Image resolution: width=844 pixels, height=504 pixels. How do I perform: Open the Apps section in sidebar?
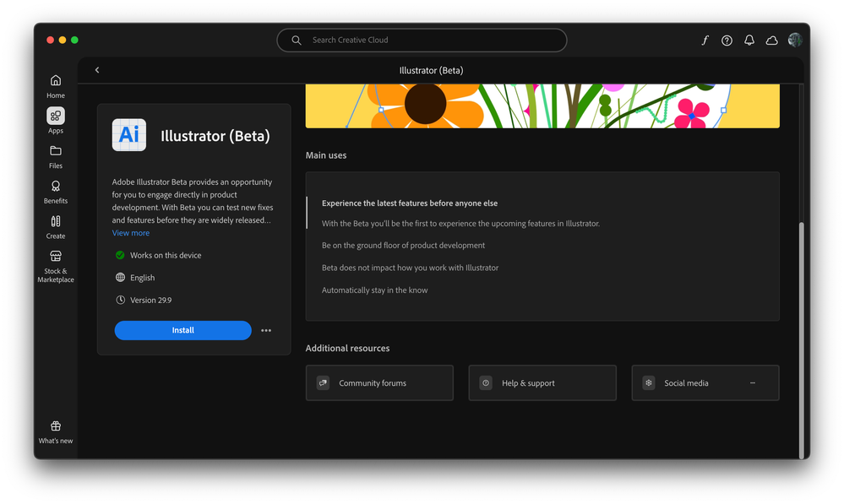point(56,121)
